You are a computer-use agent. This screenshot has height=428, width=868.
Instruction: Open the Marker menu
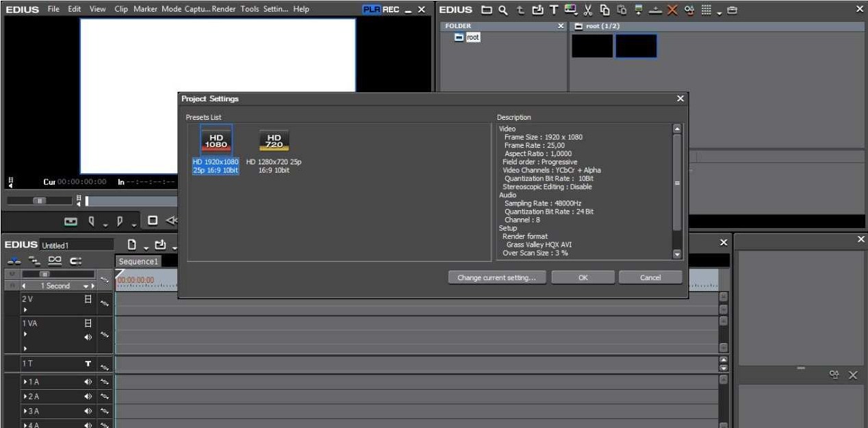coord(145,9)
